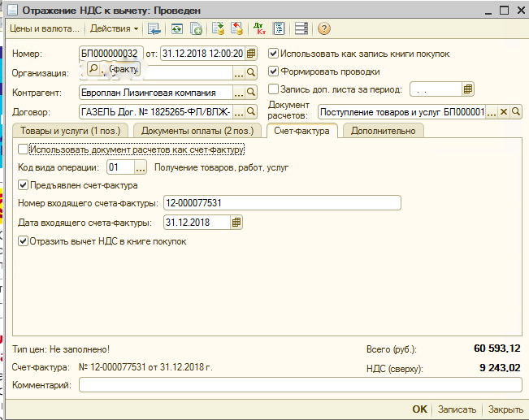Open the Действия dropdown menu
529x420 pixels.
point(114,28)
